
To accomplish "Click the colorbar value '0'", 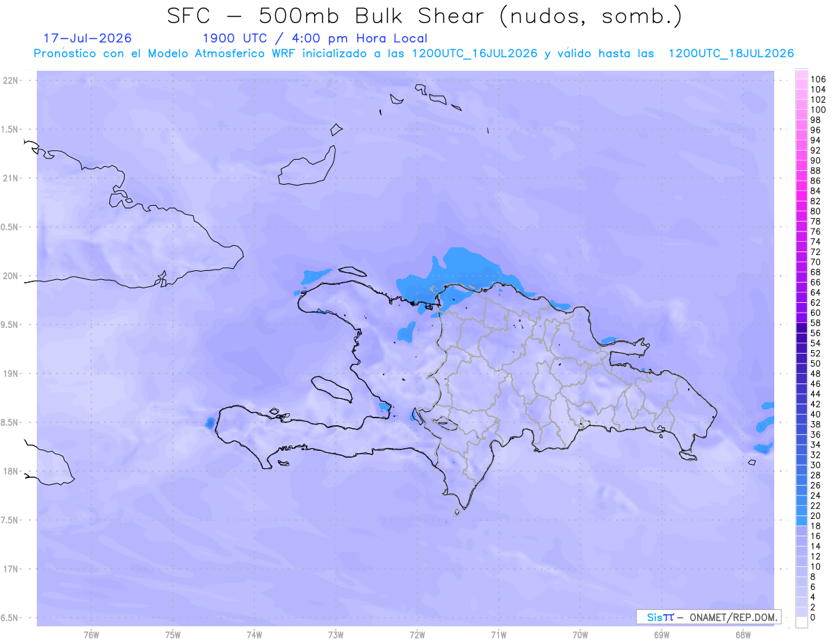I will tap(813, 618).
